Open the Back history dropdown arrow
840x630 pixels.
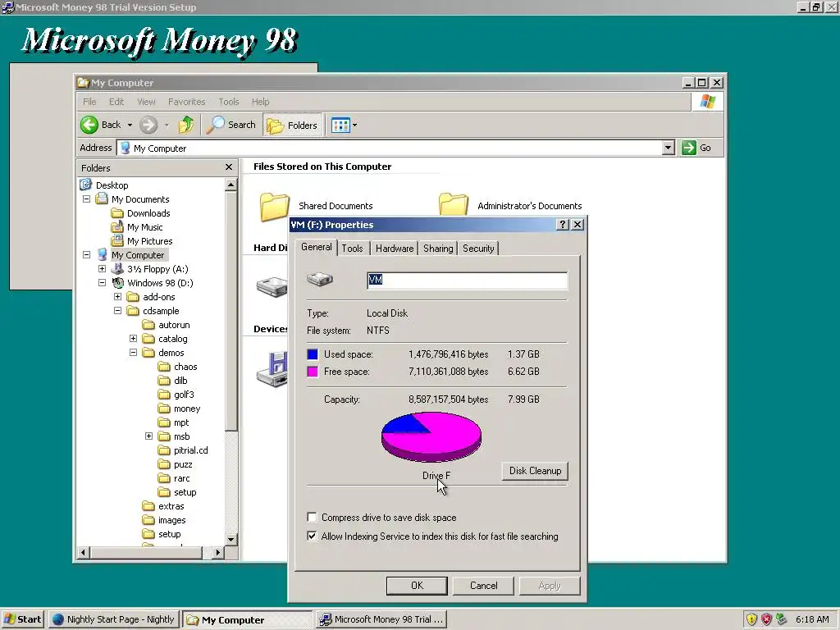(x=130, y=126)
